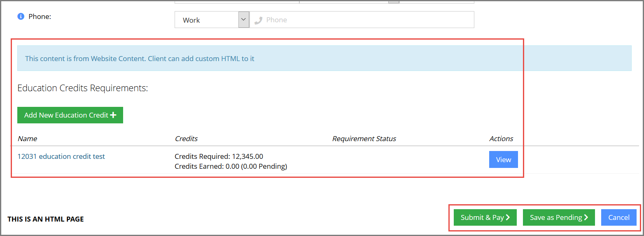
Task: Cancel the form
Action: pos(619,217)
